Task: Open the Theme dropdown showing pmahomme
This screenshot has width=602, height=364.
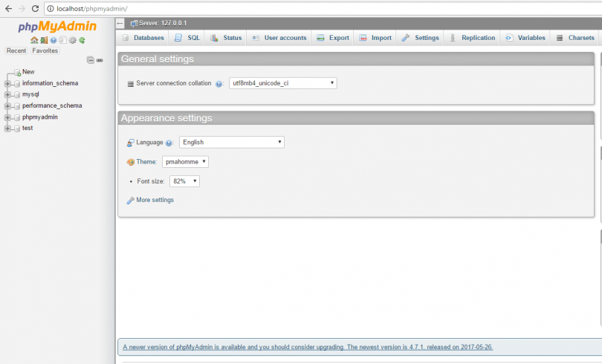Action: (x=185, y=161)
